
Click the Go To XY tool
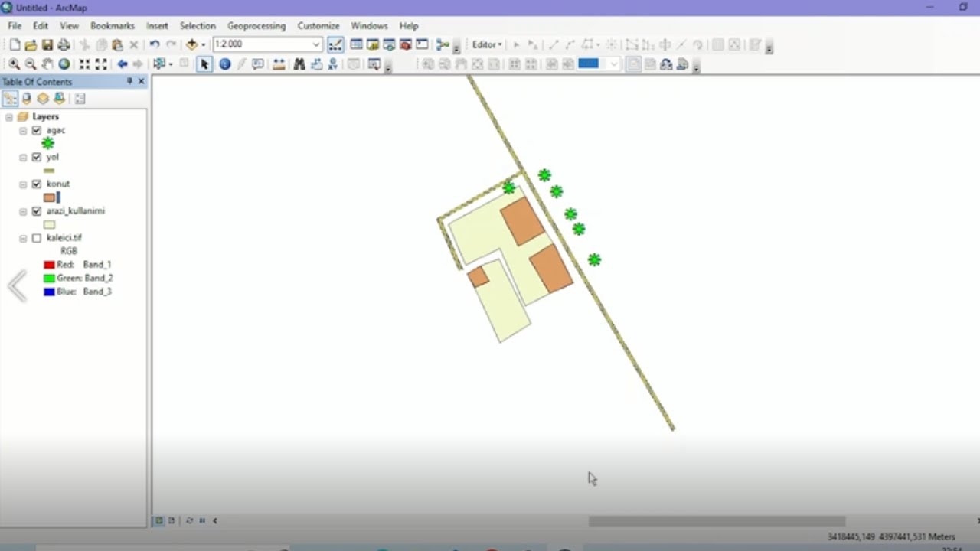(333, 64)
